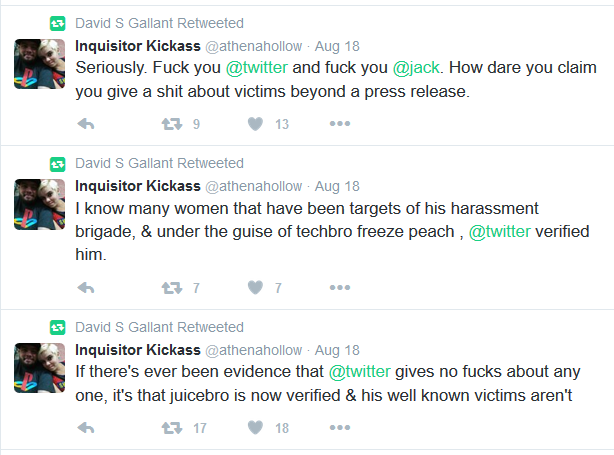The image size is (614, 455).
Task: Click the avatar on third tweet
Action: (x=40, y=368)
